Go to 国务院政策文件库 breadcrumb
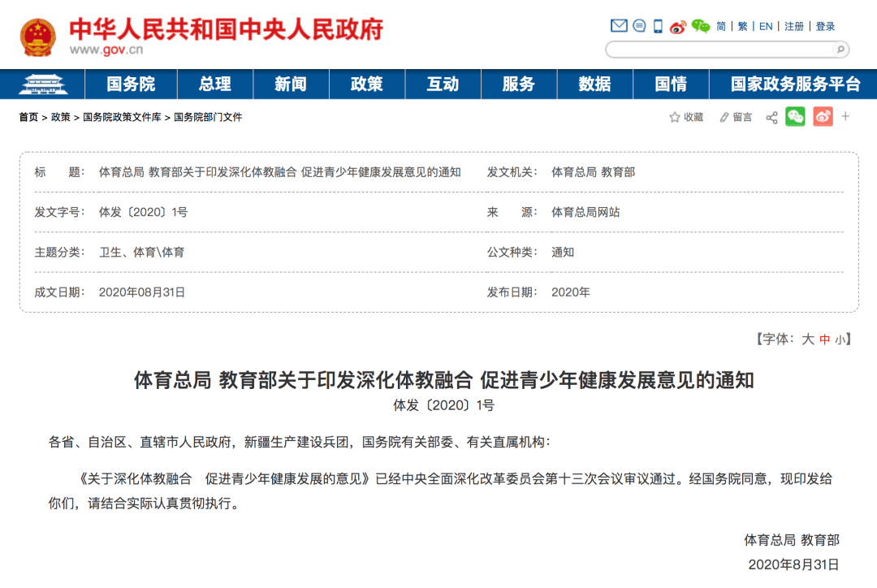Screen dimensions: 877x588 [122, 117]
